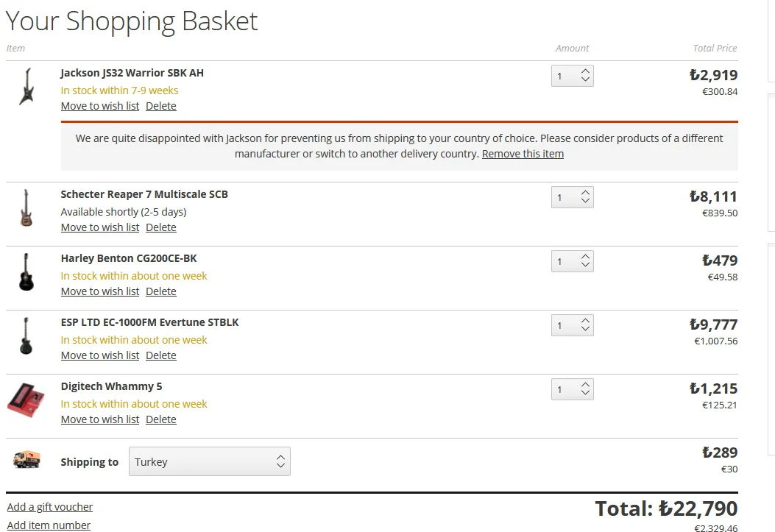Open the ESP LTD EC-1000FM guitar thumbnail
Image resolution: width=775 pixels, height=532 pixels.
point(26,336)
